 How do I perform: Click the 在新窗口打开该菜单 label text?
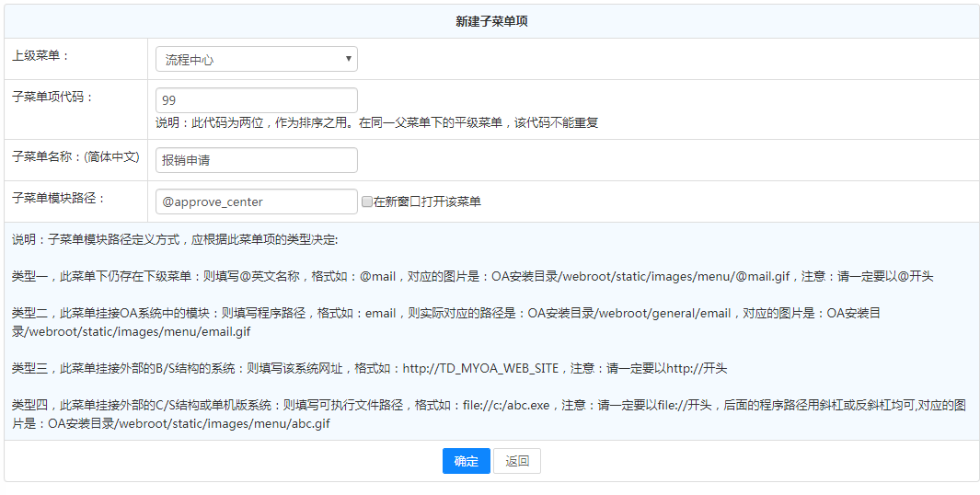point(427,202)
